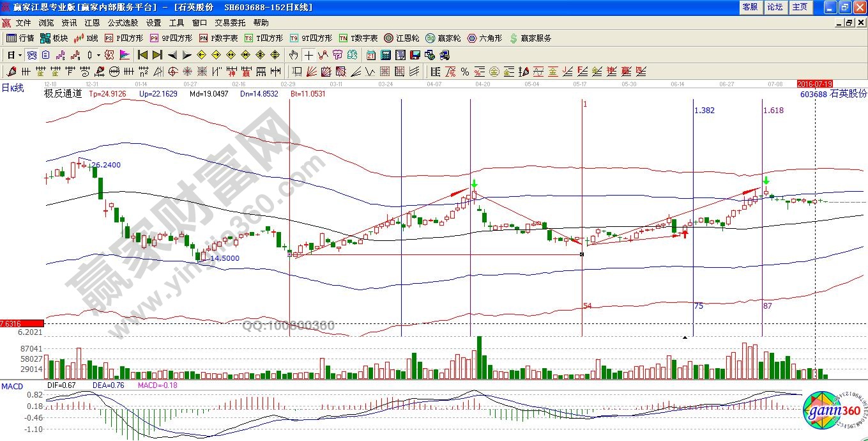Image resolution: width=868 pixels, height=441 pixels.
Task: Open the 江恩轮 (Gann wheel) tool
Action: (x=401, y=38)
